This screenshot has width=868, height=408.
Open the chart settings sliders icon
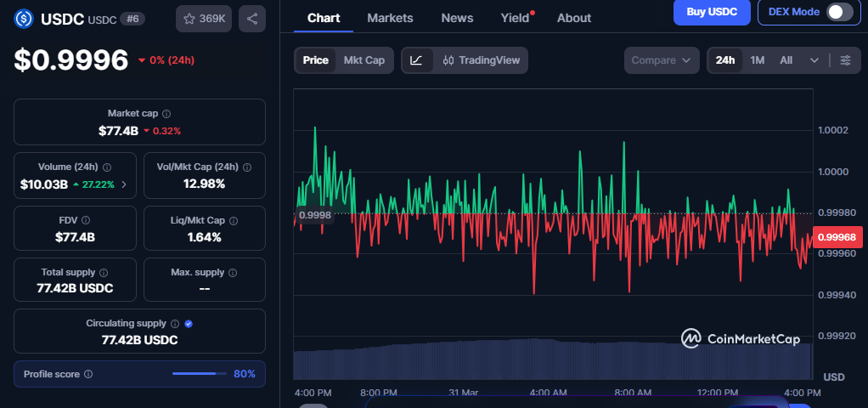[845, 60]
